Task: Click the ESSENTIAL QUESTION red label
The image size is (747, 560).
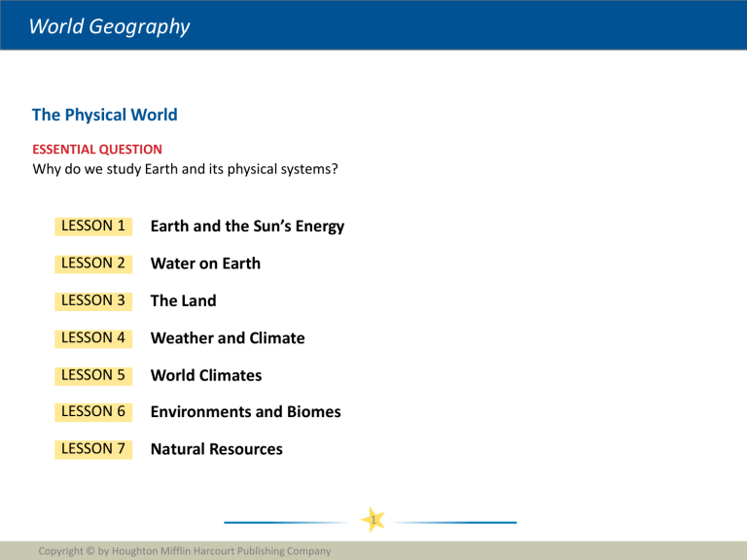Action: [x=97, y=150]
